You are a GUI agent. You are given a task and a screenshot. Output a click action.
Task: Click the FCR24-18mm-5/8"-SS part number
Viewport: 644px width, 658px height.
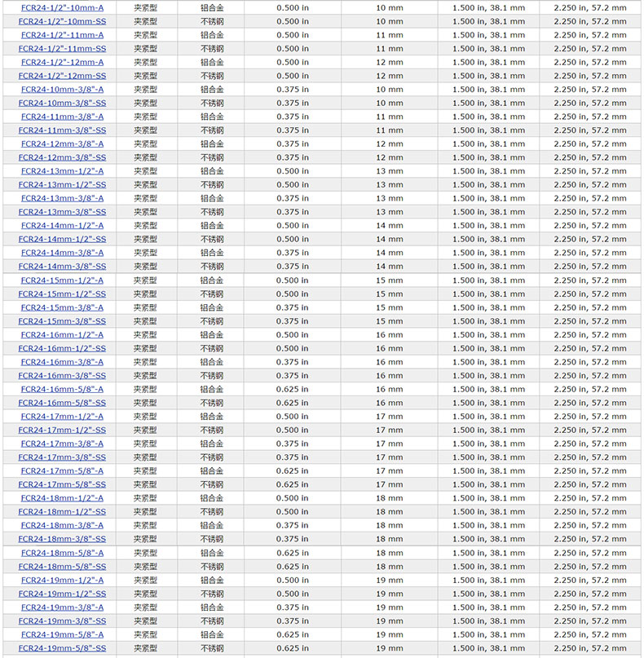pyautogui.click(x=62, y=567)
